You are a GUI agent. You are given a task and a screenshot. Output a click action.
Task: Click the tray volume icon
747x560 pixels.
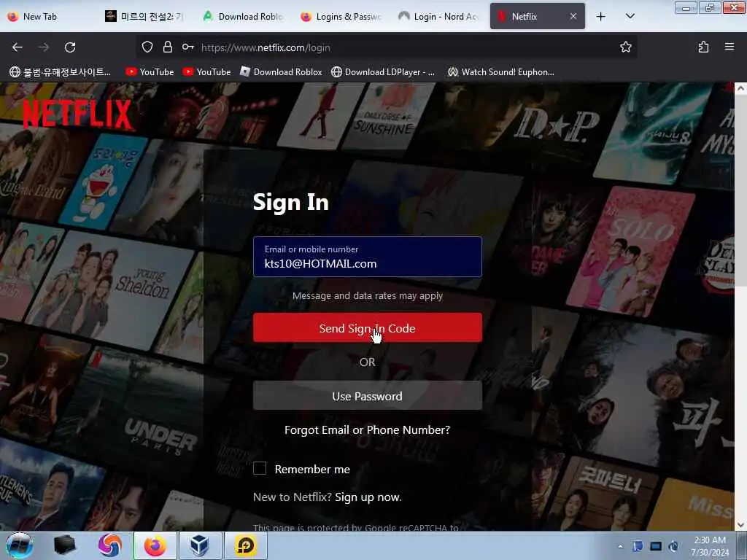[673, 546]
